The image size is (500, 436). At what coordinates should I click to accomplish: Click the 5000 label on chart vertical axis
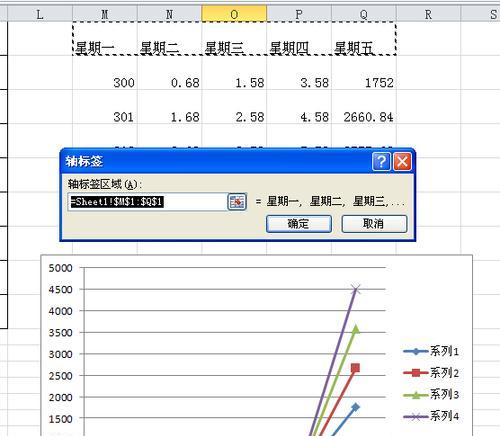(60, 268)
